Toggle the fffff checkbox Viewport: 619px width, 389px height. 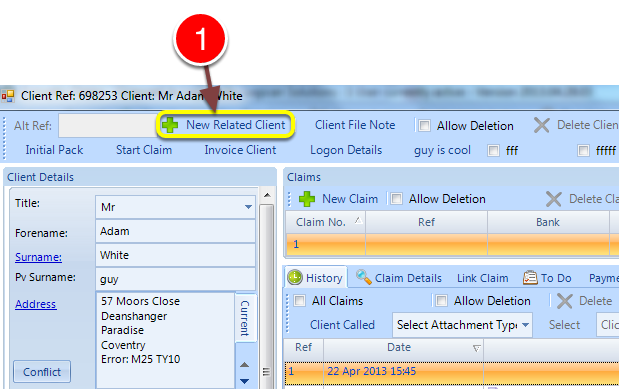coord(583,150)
